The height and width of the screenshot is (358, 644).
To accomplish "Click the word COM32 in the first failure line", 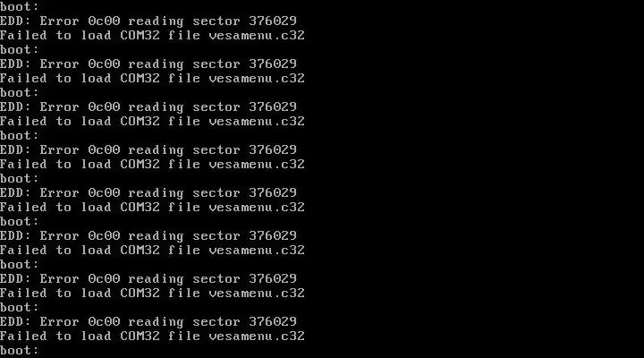I will pos(140,35).
